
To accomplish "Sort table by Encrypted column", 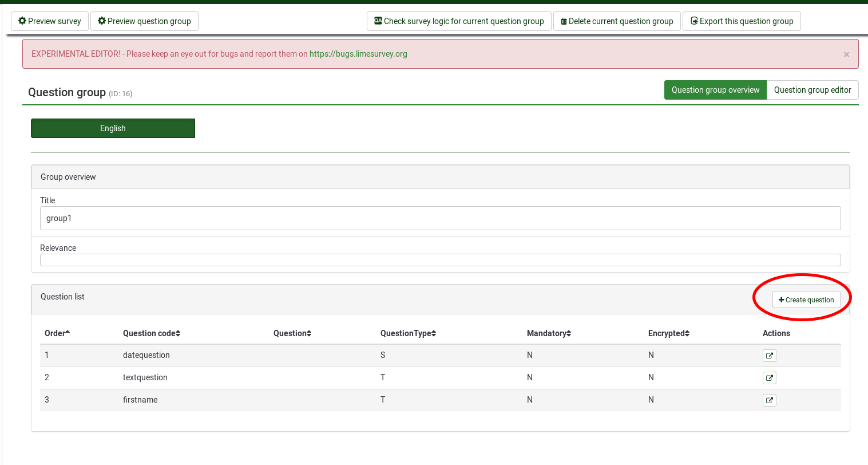I will tap(668, 333).
